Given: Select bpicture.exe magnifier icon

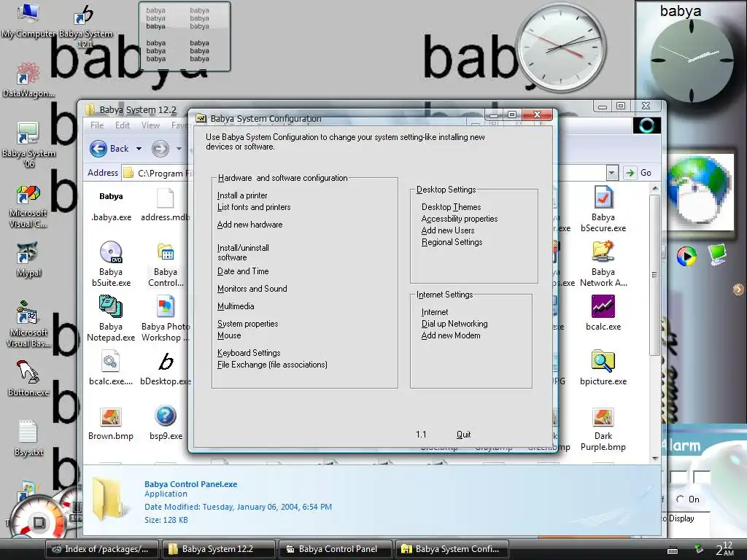Looking at the screenshot, I should (x=603, y=367).
